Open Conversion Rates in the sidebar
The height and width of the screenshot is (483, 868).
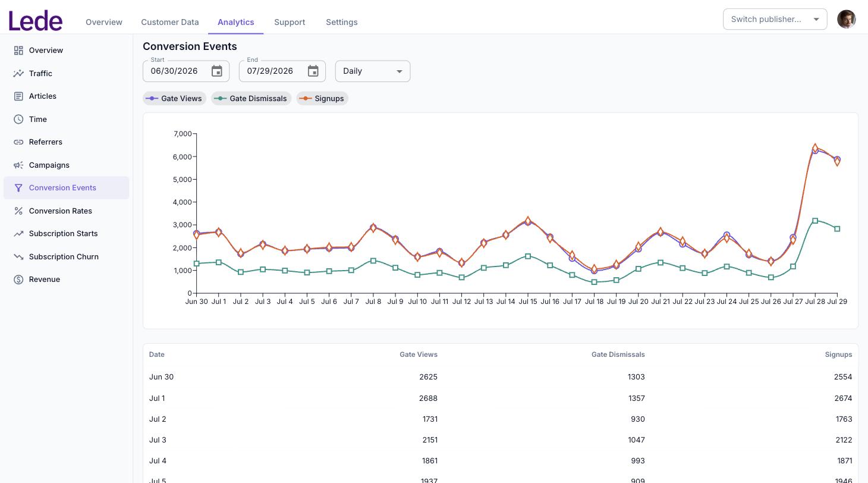click(x=67, y=211)
